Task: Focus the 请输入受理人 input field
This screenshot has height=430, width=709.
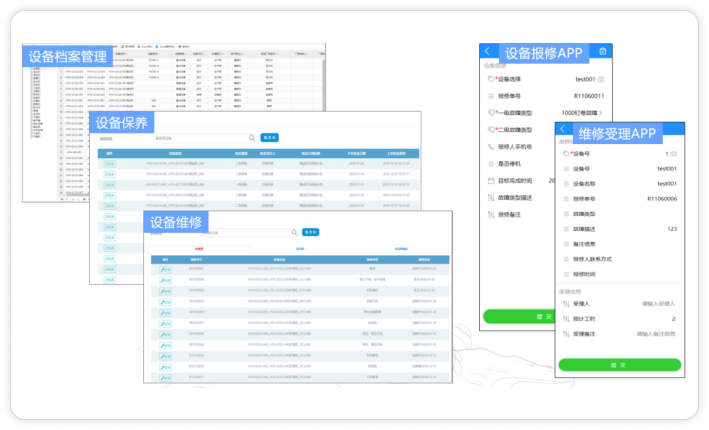Action: click(658, 304)
